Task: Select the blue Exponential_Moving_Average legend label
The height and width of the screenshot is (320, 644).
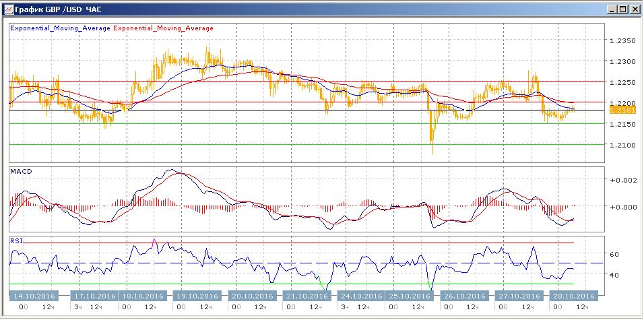Action: coord(61,28)
